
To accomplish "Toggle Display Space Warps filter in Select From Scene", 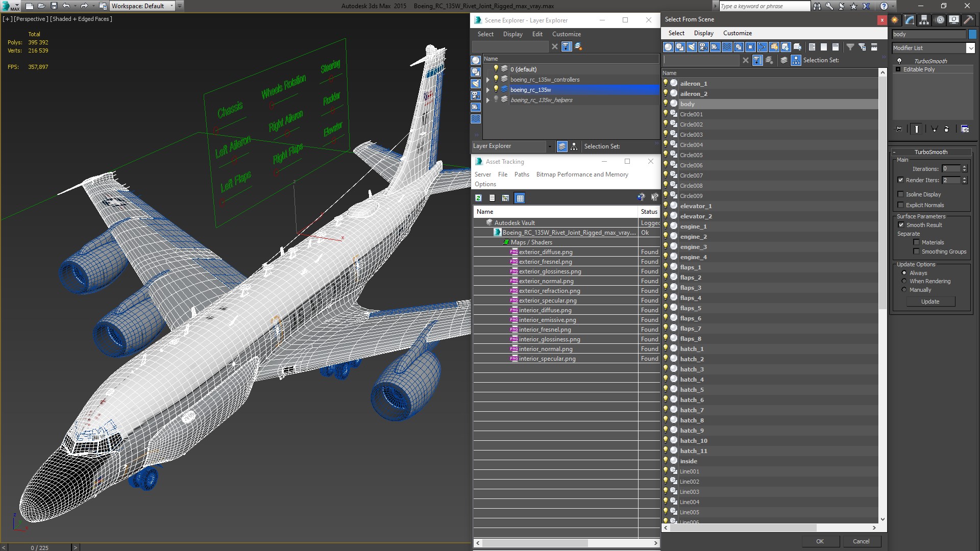I will [x=727, y=47].
